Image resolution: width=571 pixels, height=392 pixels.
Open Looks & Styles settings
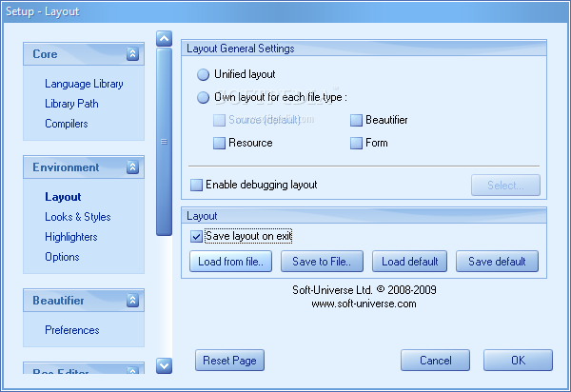point(78,217)
